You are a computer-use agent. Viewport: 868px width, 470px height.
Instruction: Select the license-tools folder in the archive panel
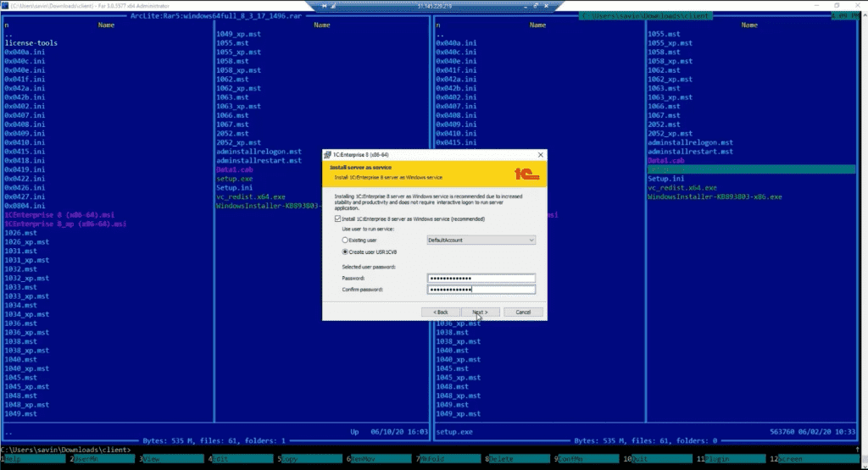coord(31,43)
